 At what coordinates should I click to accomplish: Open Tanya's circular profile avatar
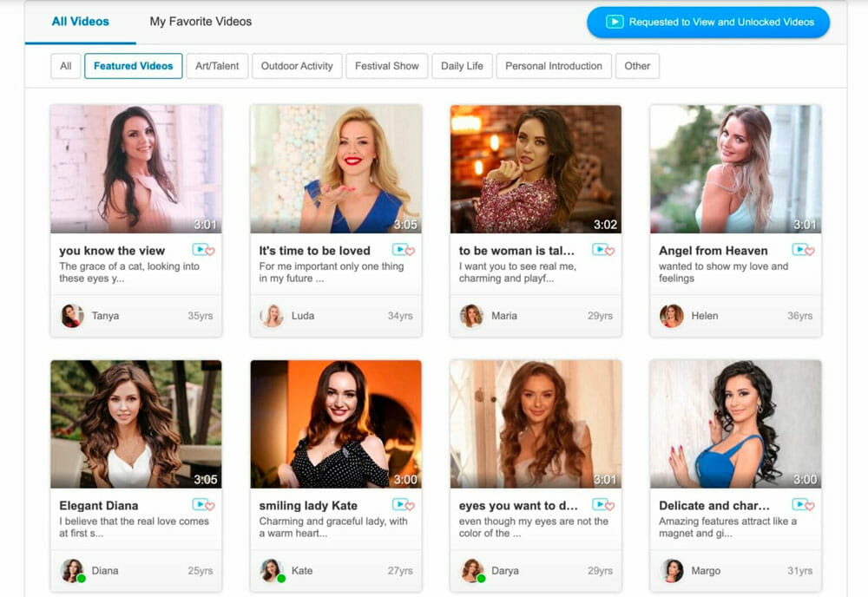[70, 317]
